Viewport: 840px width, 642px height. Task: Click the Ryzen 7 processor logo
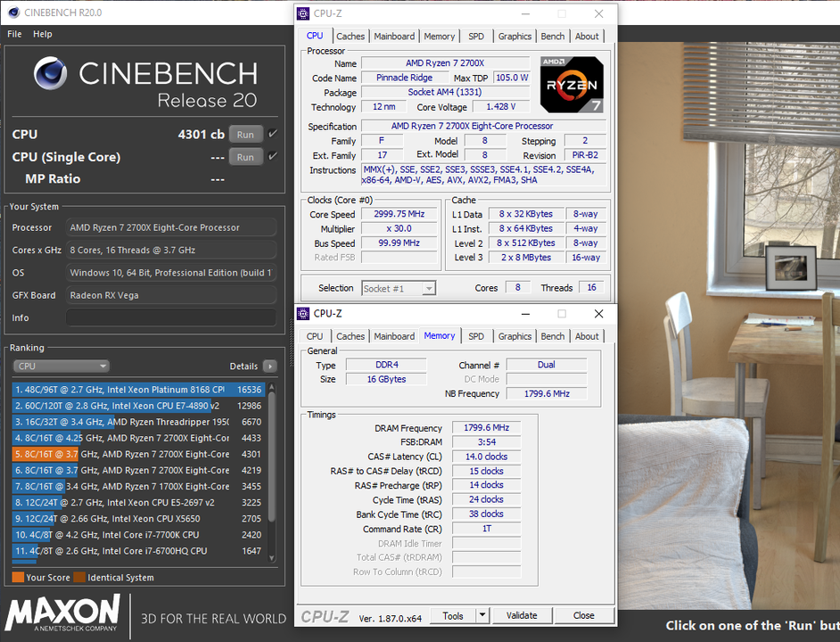(572, 84)
